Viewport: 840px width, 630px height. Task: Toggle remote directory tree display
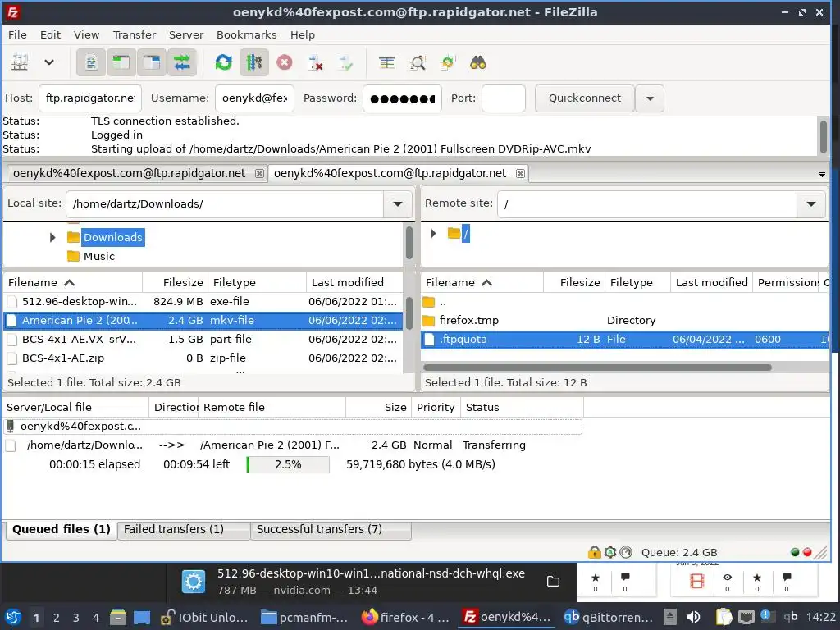click(152, 62)
